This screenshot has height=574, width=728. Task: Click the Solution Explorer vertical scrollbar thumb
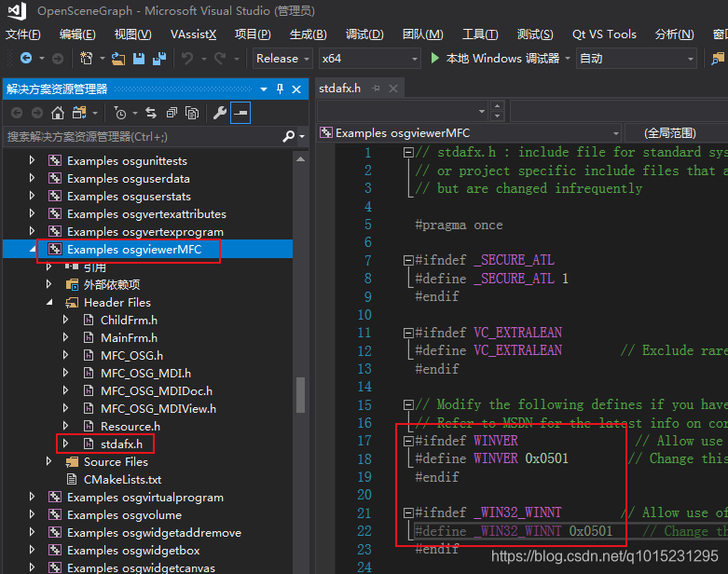pos(301,395)
